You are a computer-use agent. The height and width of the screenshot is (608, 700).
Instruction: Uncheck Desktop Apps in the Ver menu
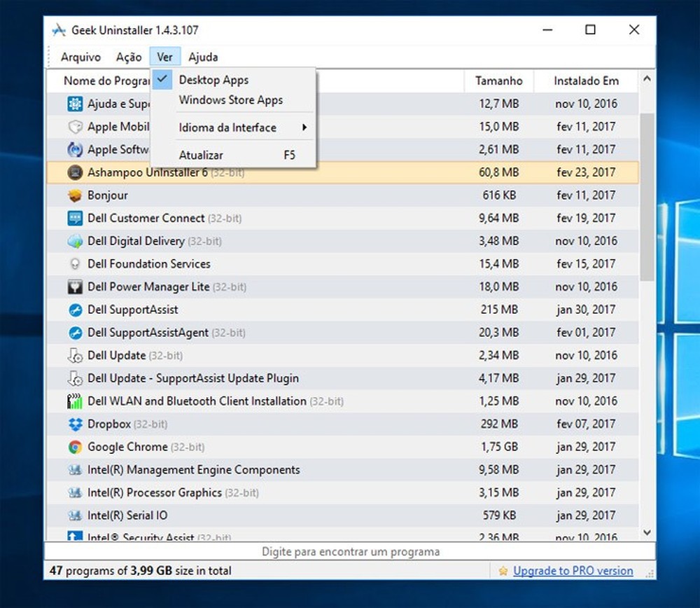[213, 80]
